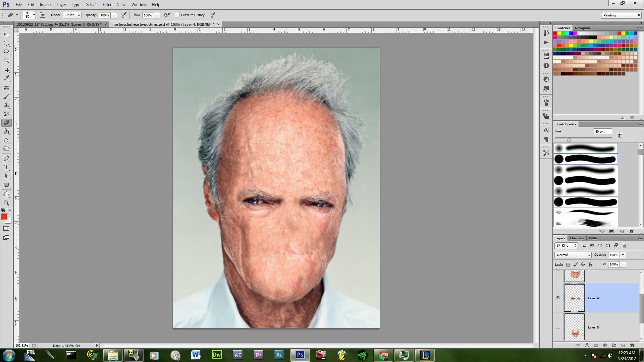Switch to Paths tab
The width and height of the screenshot is (644, 362).
(x=593, y=238)
